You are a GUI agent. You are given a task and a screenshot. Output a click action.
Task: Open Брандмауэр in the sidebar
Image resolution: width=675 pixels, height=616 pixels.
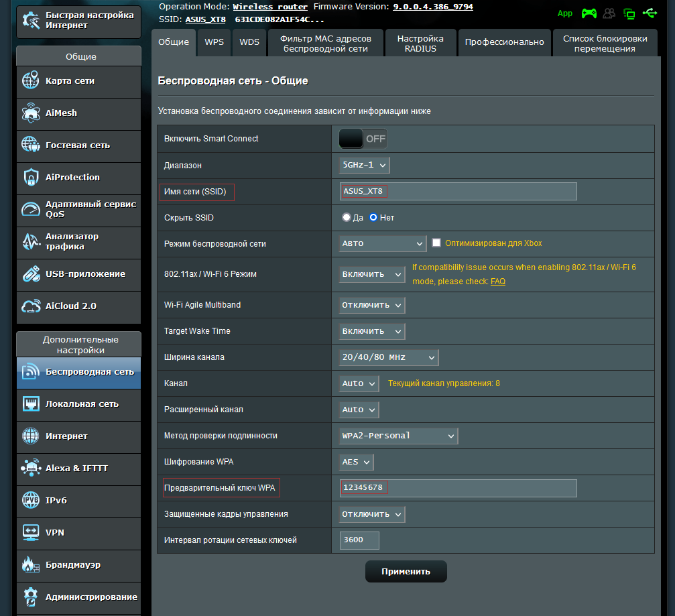coord(79,566)
